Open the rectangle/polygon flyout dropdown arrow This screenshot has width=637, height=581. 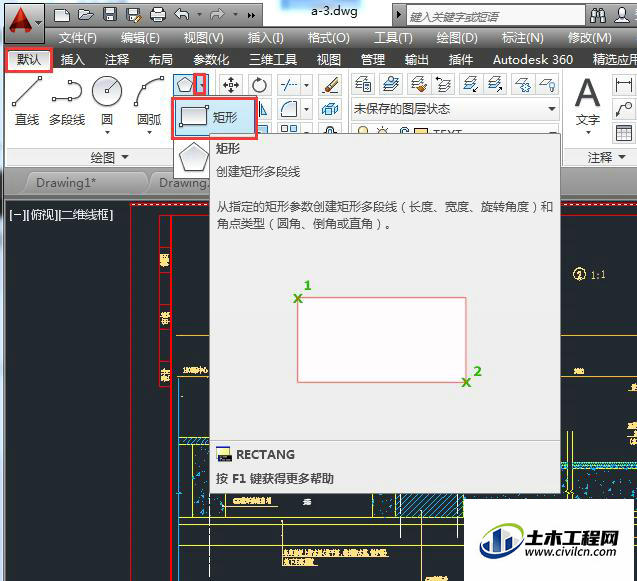tap(200, 85)
